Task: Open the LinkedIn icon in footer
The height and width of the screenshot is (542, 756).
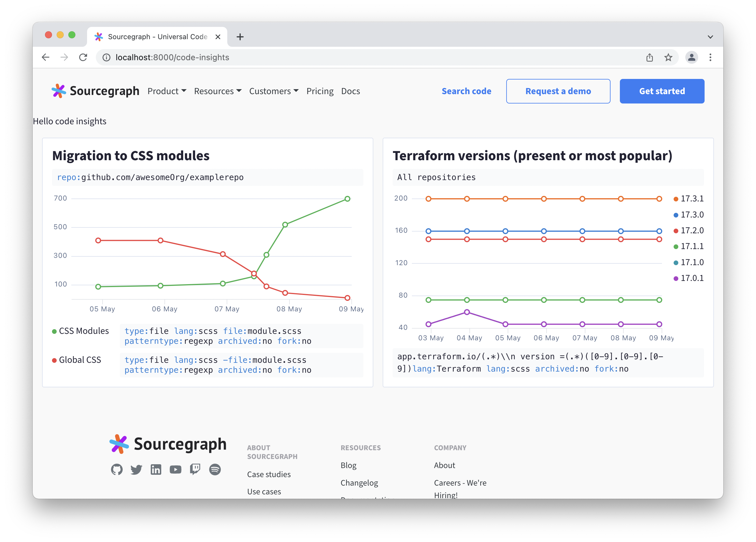Action: pyautogui.click(x=156, y=469)
